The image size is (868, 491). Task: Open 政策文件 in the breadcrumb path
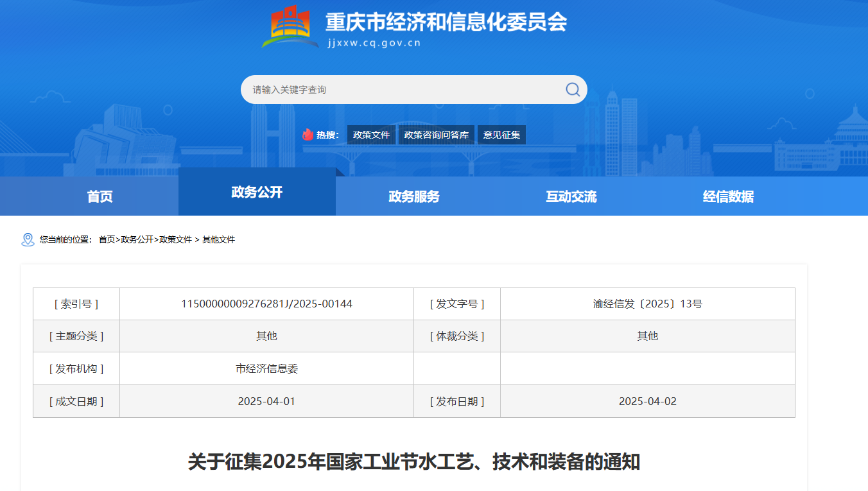pos(175,239)
